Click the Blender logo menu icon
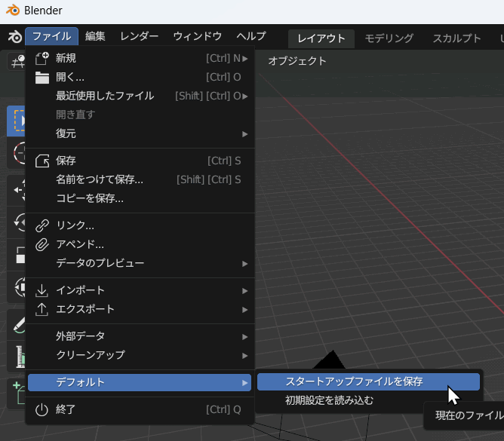 [x=15, y=37]
